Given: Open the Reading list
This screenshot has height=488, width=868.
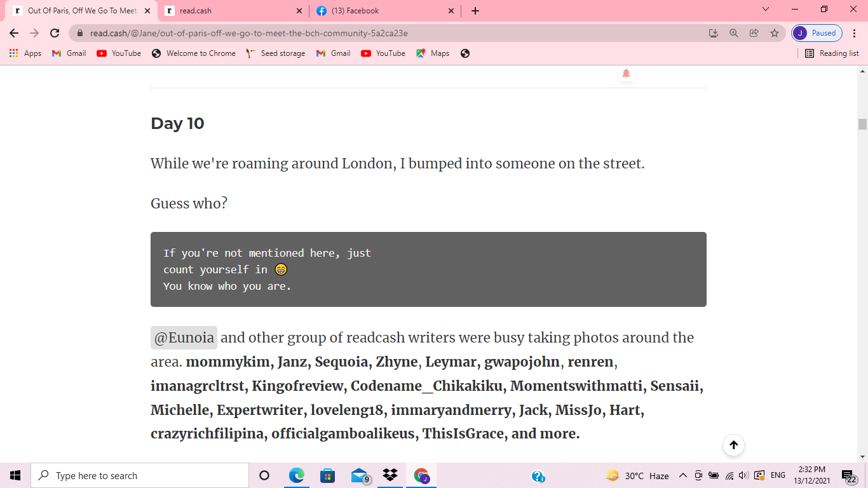Looking at the screenshot, I should tap(832, 53).
